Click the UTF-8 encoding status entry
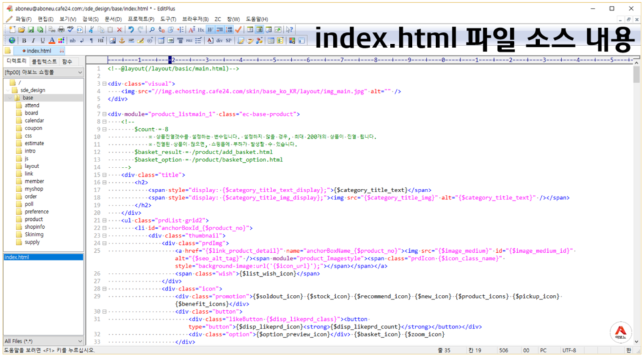 [569, 350]
